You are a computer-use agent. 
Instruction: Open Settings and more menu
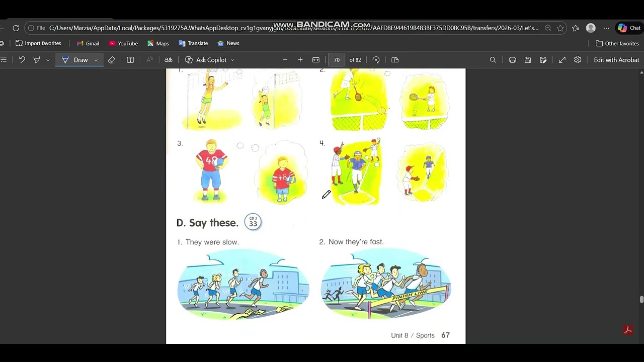pyautogui.click(x=606, y=28)
